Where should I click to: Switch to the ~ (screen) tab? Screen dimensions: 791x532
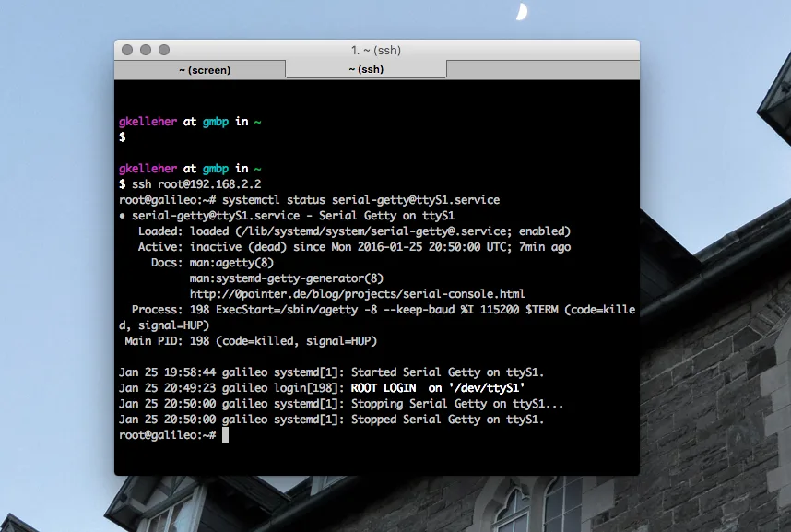tap(204, 70)
